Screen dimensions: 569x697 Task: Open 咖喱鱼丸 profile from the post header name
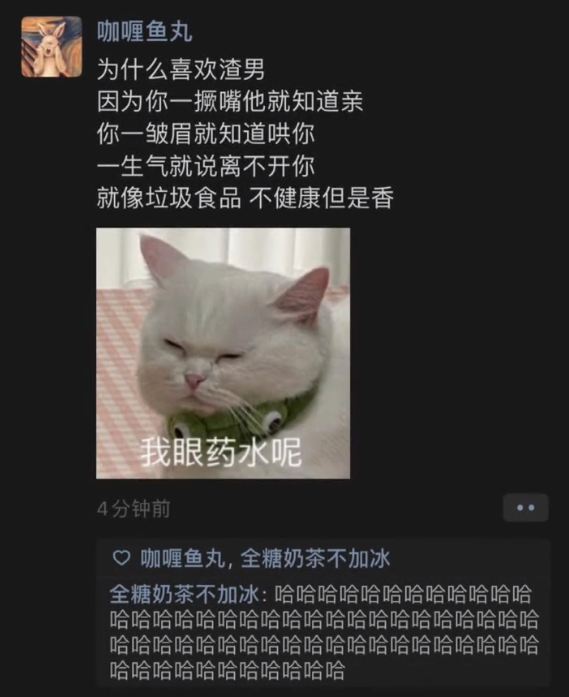tap(144, 32)
